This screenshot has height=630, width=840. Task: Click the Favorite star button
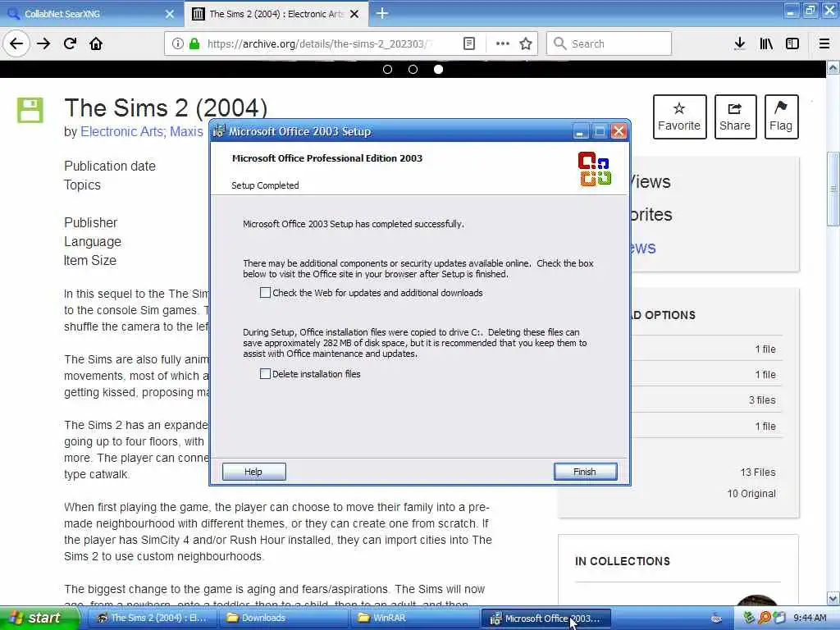pyautogui.click(x=679, y=116)
